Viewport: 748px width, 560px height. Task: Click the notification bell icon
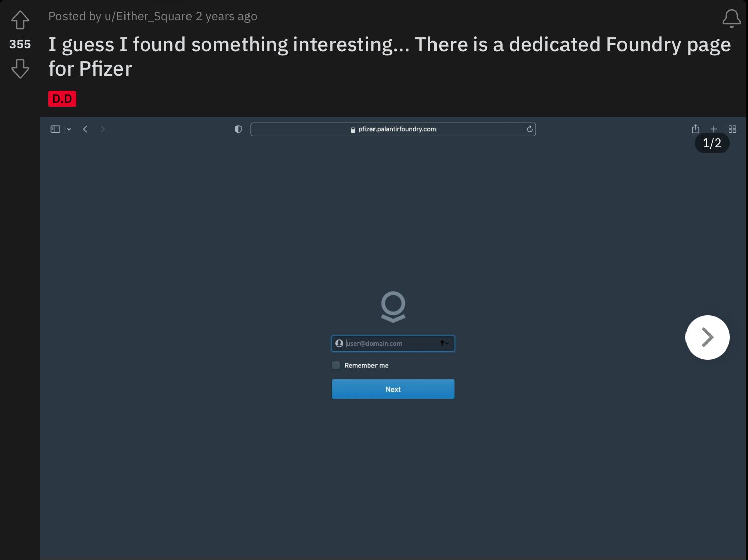pyautogui.click(x=731, y=19)
